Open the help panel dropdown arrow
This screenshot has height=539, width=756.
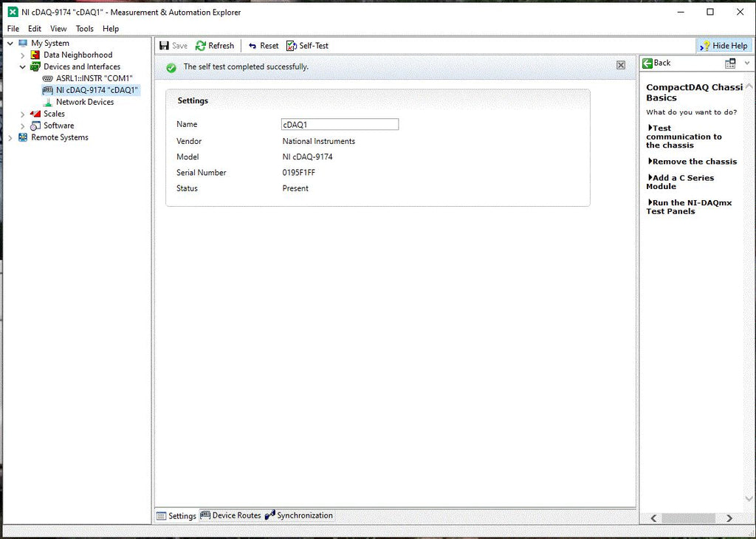[x=747, y=63]
